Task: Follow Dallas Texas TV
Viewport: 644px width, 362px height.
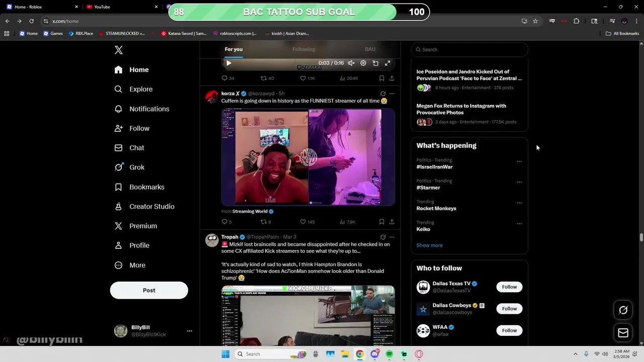Action: pyautogui.click(x=509, y=287)
